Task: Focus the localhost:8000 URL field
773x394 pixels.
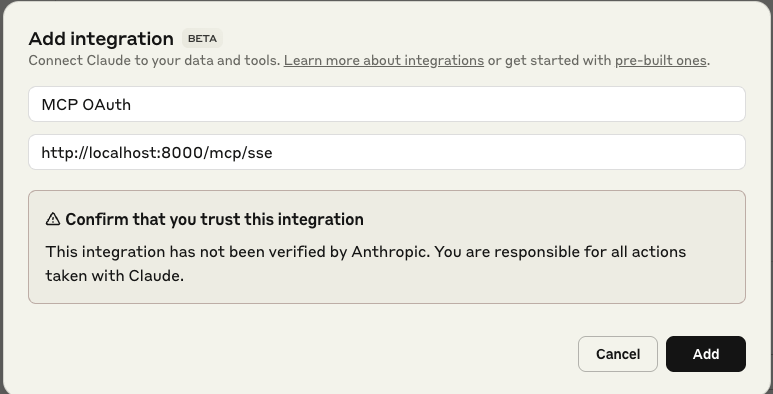Action: click(387, 152)
